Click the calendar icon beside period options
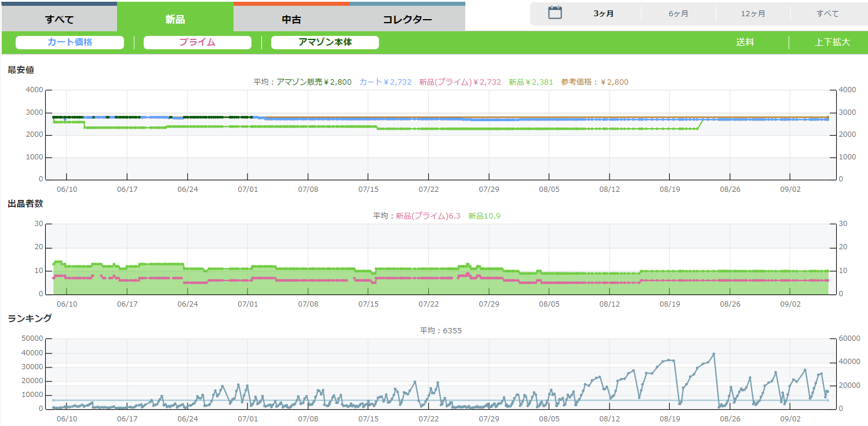The width and height of the screenshot is (868, 426). tap(555, 13)
